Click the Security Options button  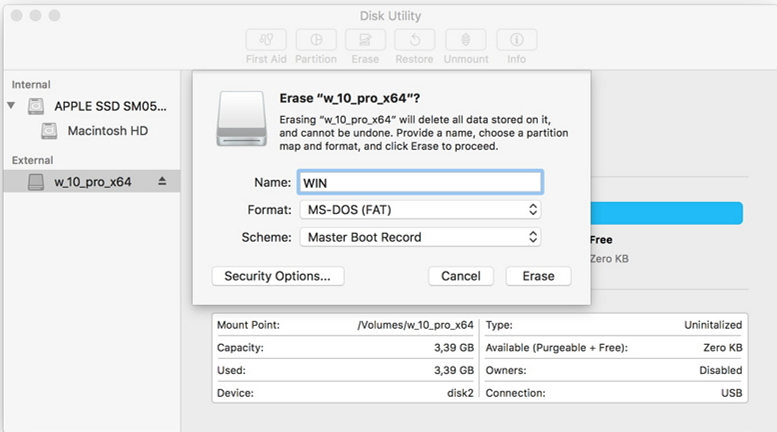click(x=278, y=276)
